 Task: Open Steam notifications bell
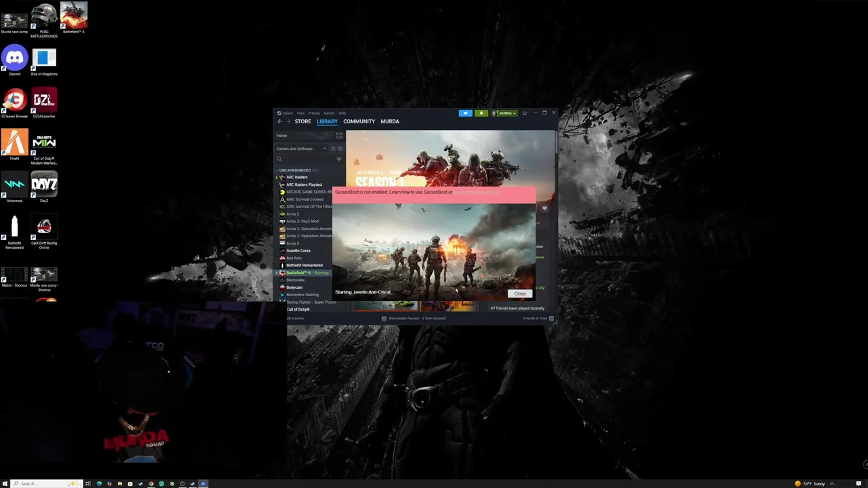click(481, 113)
